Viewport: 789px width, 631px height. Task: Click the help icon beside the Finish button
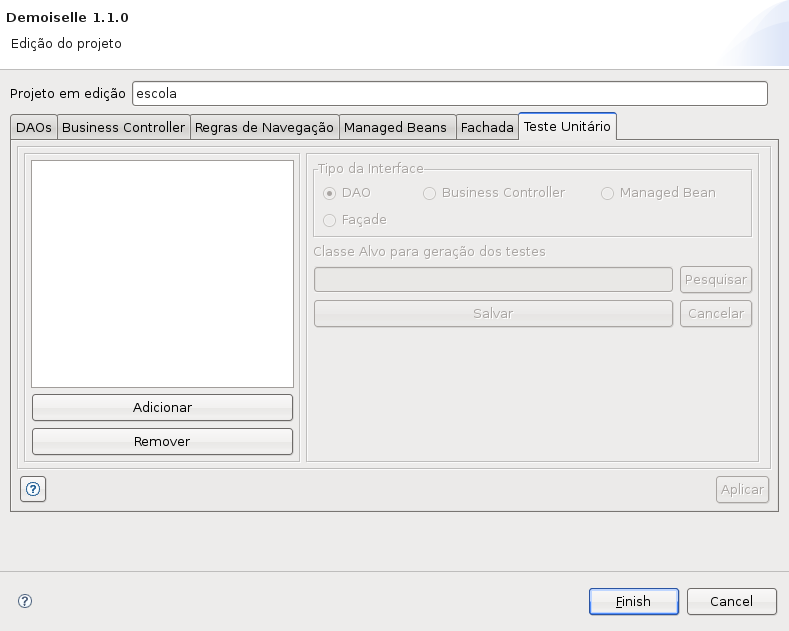(x=25, y=601)
